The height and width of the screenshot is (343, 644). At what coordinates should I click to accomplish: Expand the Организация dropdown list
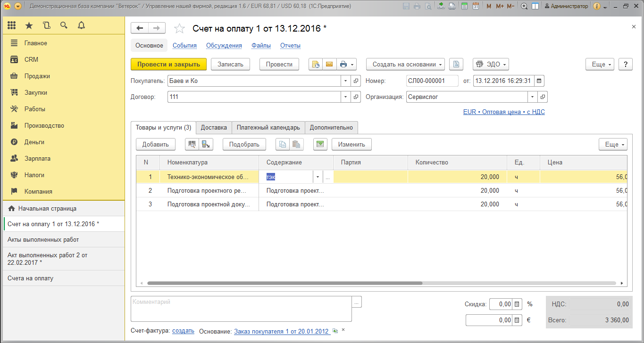533,97
